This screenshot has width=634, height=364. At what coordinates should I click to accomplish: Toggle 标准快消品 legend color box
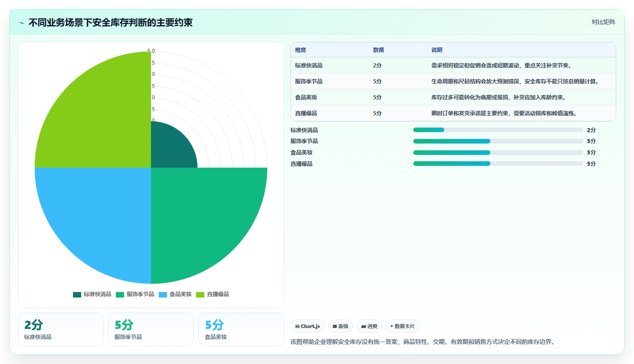click(x=77, y=294)
